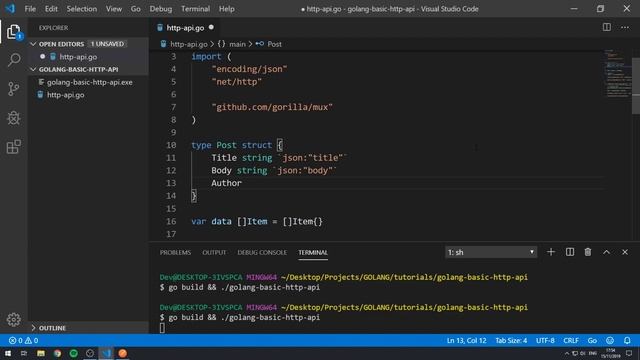640x360 pixels.
Task: Open the File menu
Action: (30, 9)
